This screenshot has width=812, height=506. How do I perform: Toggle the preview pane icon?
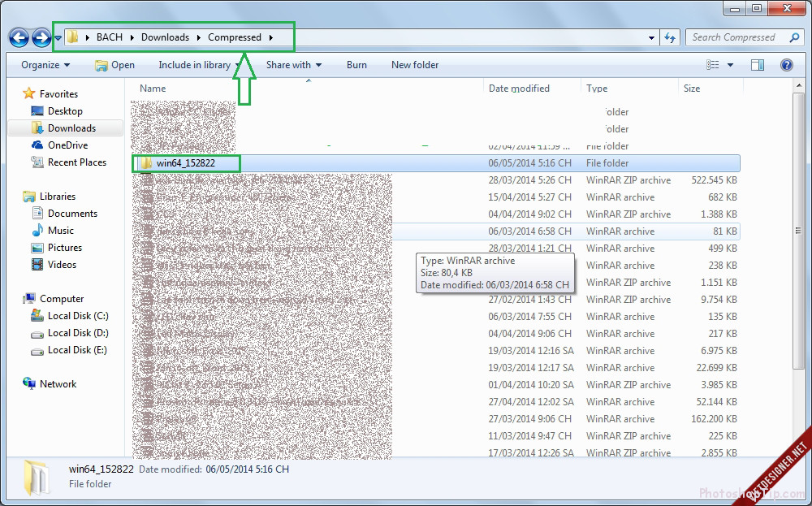758,65
